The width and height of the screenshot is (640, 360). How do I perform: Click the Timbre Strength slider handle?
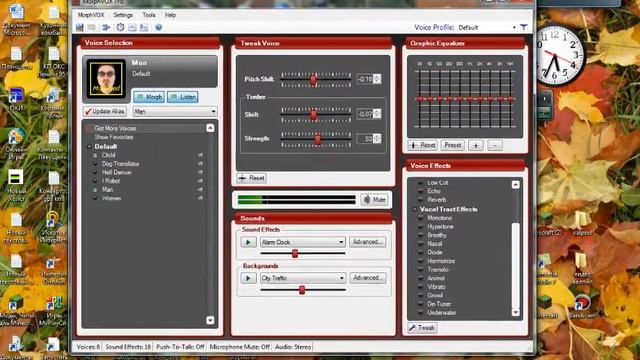(318, 139)
